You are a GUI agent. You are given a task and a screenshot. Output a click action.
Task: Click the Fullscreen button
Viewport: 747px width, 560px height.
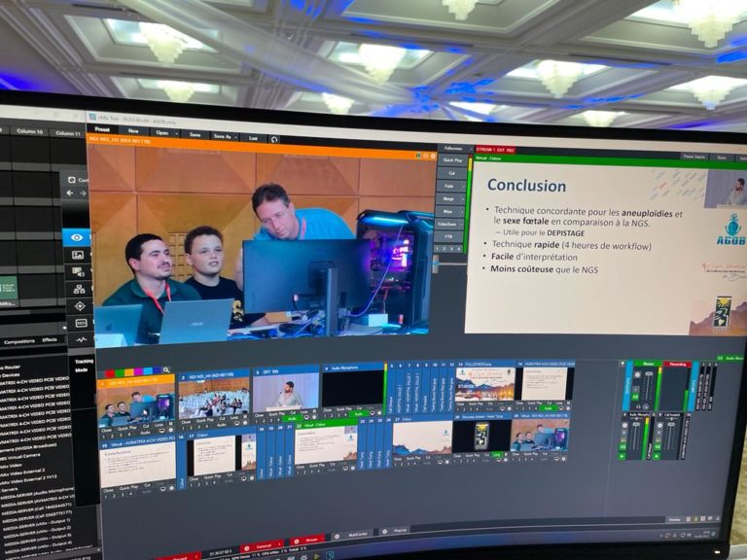point(452,149)
